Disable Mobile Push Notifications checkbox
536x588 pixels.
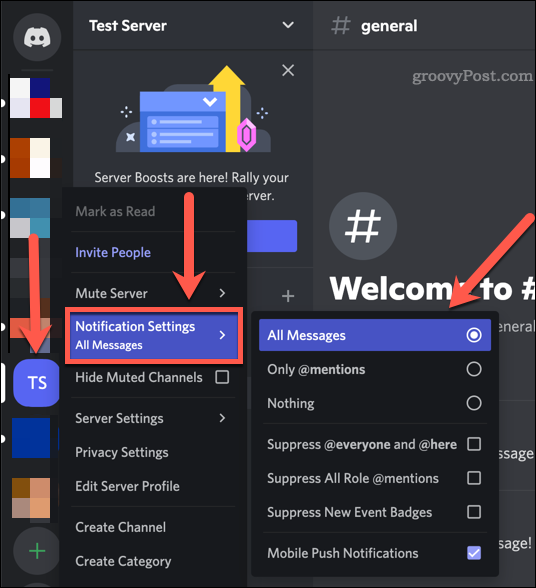tap(474, 553)
